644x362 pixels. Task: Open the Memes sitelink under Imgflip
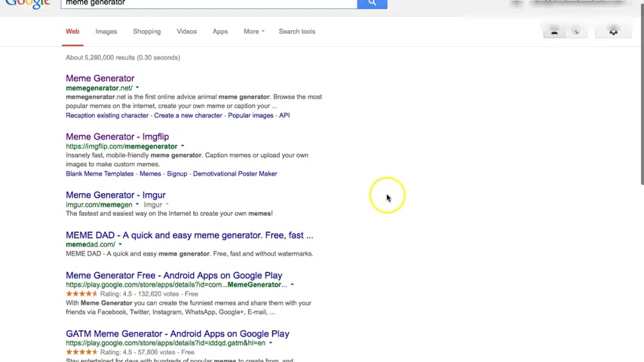[150, 173]
